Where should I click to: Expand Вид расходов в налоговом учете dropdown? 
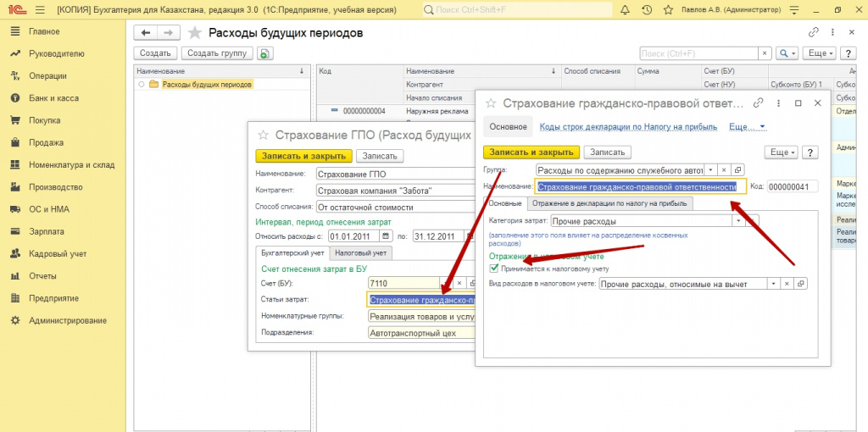(773, 284)
